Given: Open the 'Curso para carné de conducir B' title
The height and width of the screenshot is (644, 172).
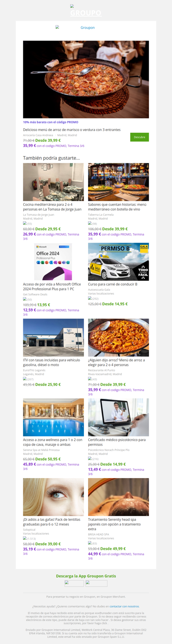Looking at the screenshot, I should coord(113,284).
